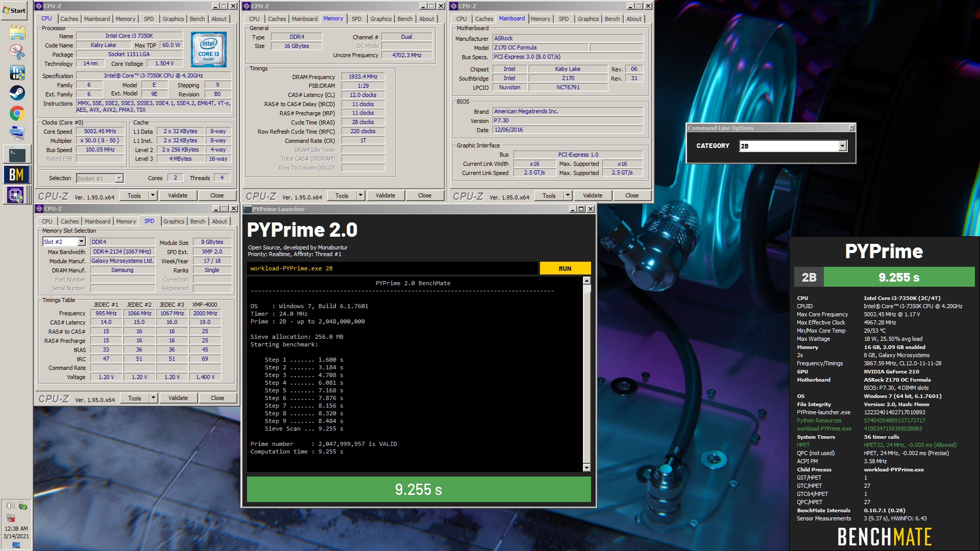Click Validate in the CPU-tab CPU-Z window
This screenshot has height=551, width=980.
(178, 195)
